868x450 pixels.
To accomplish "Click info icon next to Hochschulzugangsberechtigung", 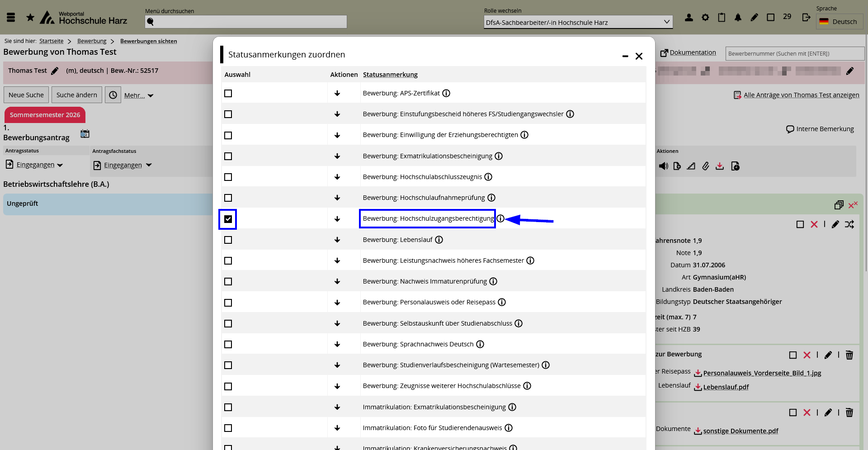I will (500, 219).
